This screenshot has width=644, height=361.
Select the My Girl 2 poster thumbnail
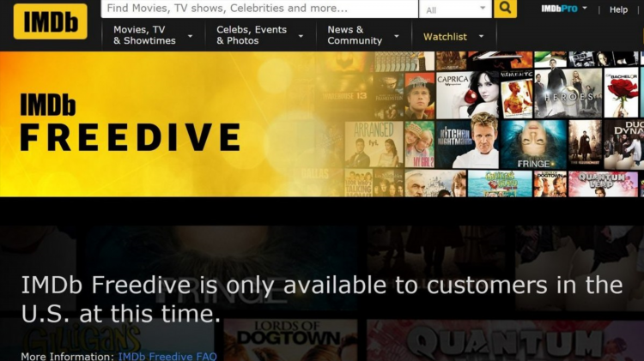coord(419,144)
